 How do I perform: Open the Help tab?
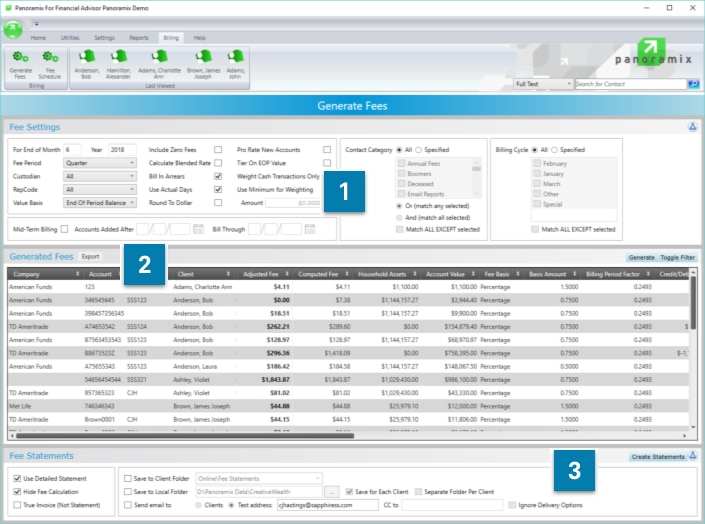pyautogui.click(x=199, y=38)
